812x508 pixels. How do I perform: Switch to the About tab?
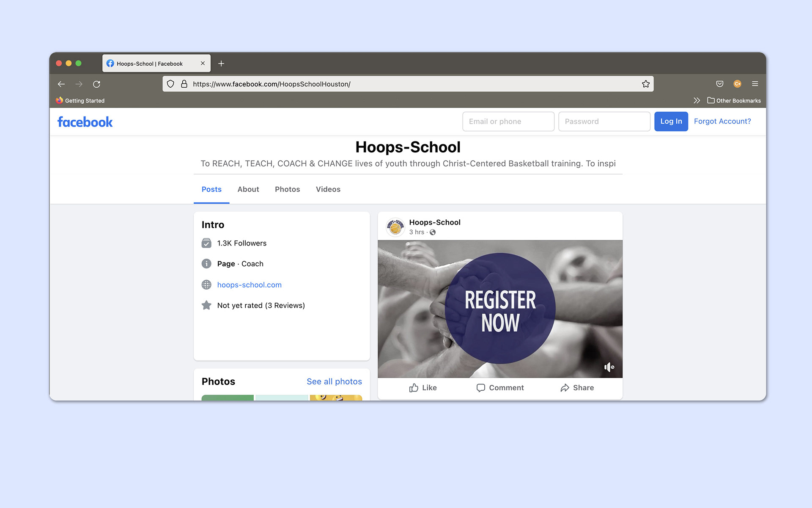(248, 189)
